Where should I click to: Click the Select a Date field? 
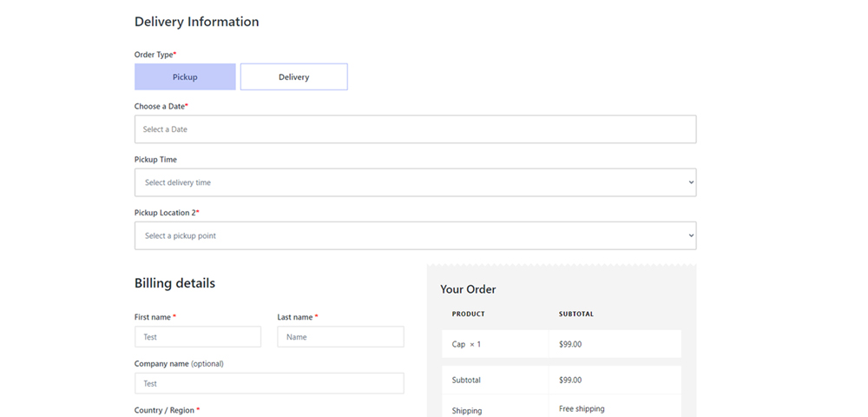415,129
